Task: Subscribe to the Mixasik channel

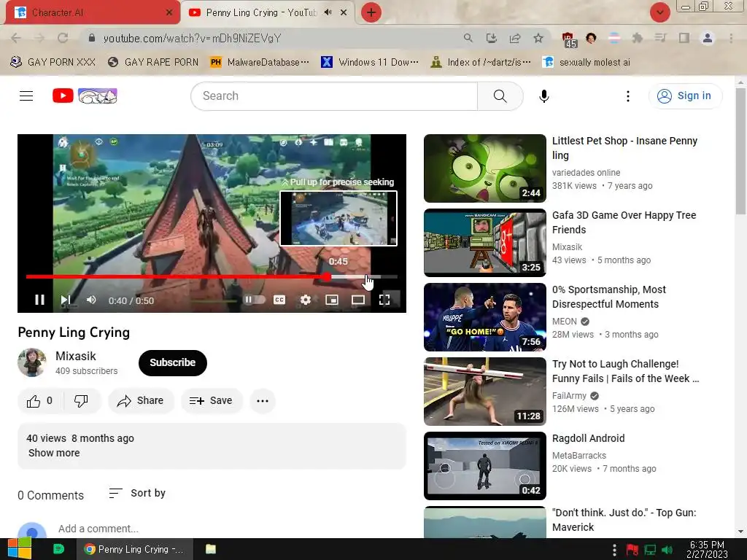Action: 172,363
